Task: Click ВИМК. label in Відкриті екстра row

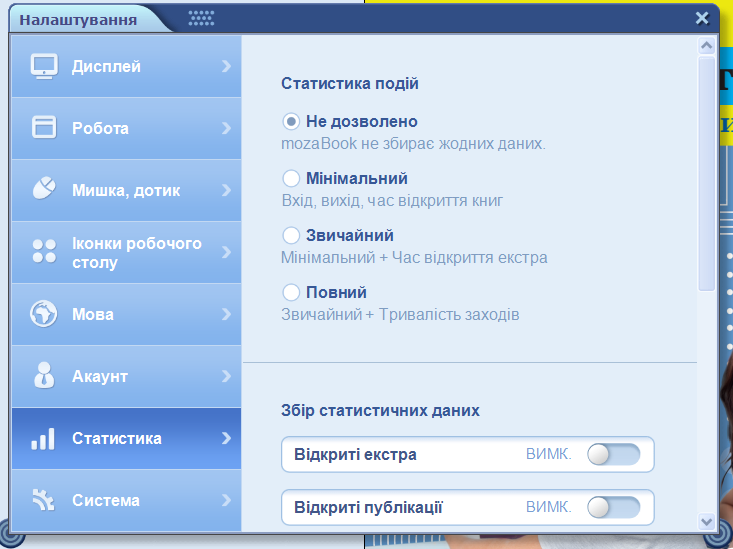Action: [549, 454]
